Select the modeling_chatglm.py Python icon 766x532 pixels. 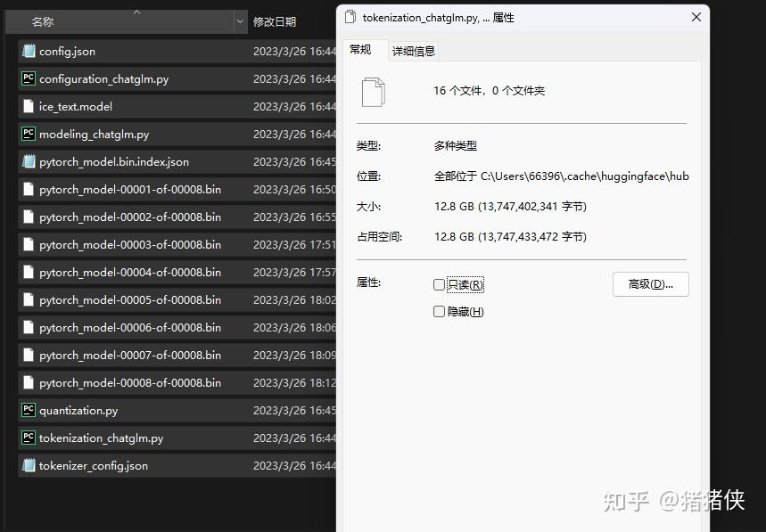[29, 134]
